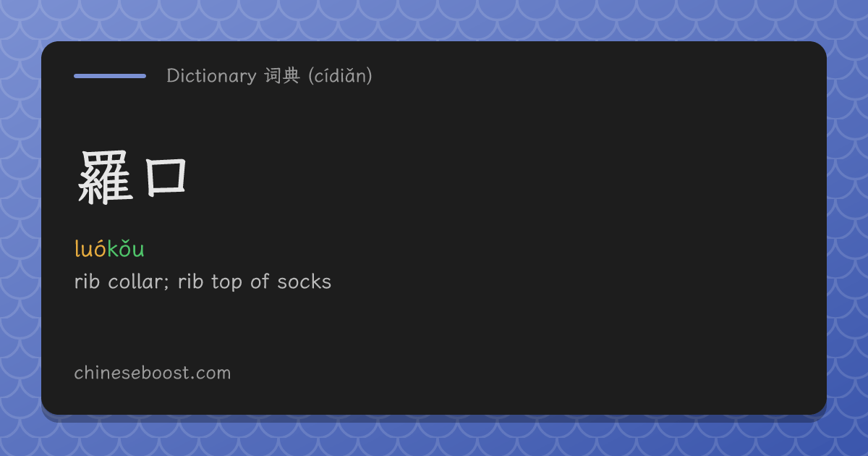Click the large traditional character 羅
Viewport: 868px width, 456px height.
(x=106, y=177)
